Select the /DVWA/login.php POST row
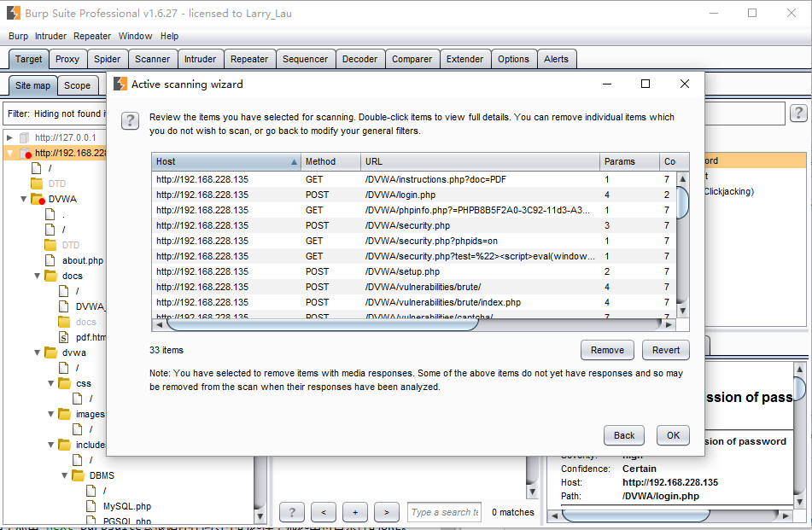Screen dimensions: 812x530 (x=414, y=195)
